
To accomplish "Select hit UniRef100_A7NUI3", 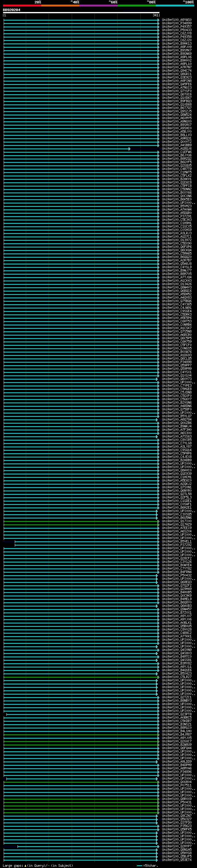I will coord(176,88).
